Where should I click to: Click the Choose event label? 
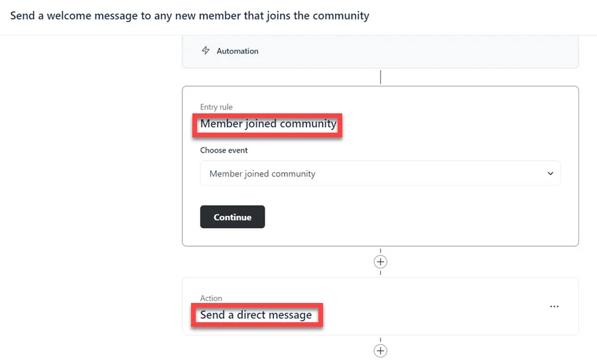[224, 151]
